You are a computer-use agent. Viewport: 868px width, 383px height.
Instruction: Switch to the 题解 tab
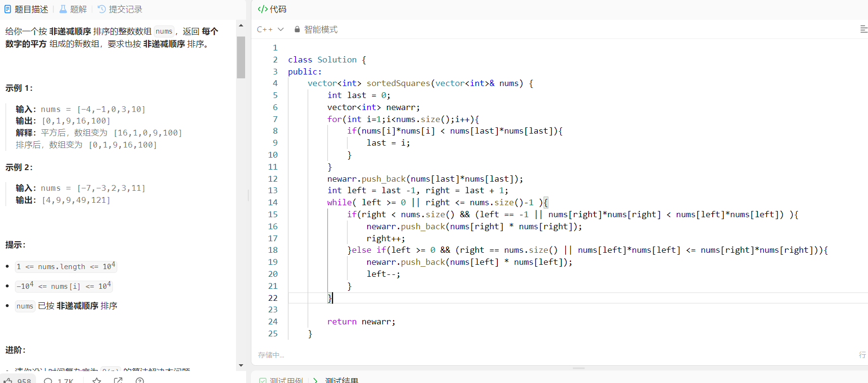tap(73, 9)
